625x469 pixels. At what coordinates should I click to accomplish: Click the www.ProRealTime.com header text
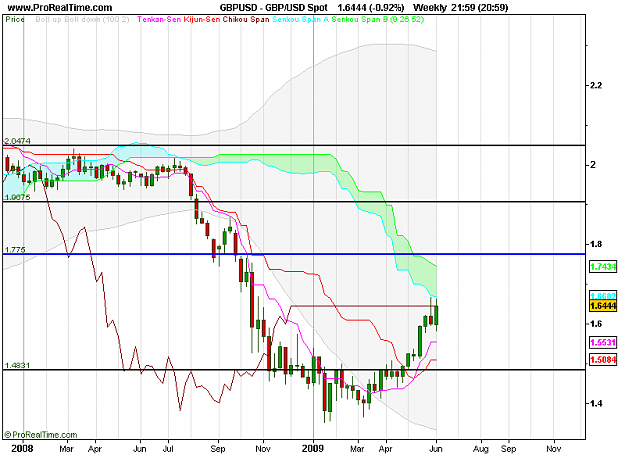point(60,8)
